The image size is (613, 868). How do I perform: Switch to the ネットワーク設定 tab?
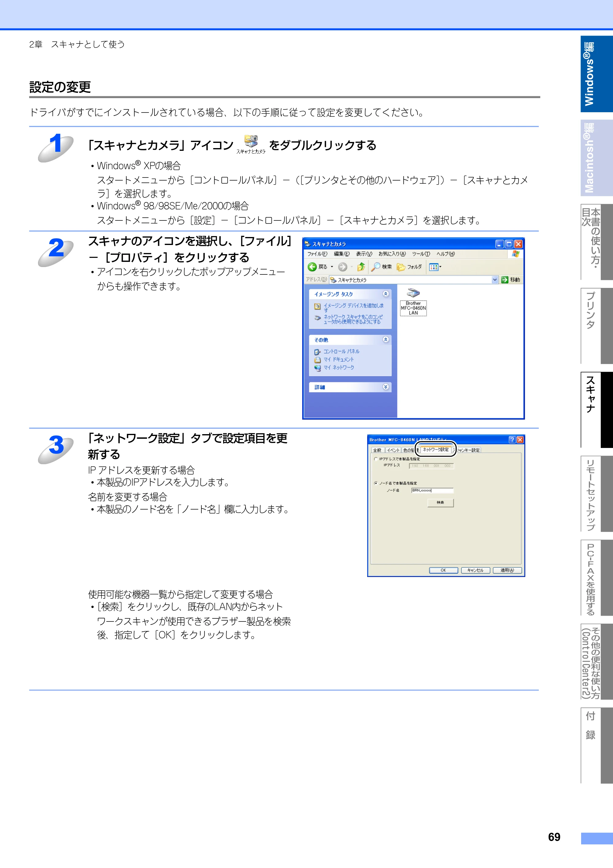point(435,449)
